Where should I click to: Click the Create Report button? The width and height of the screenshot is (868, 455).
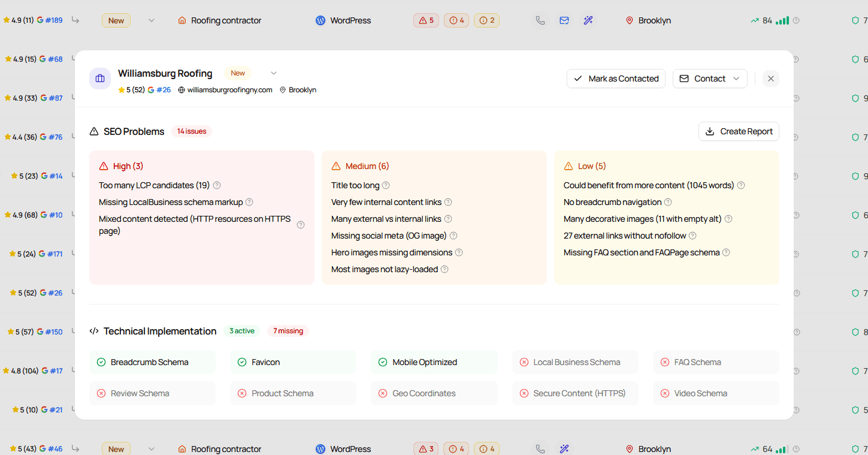pos(739,131)
